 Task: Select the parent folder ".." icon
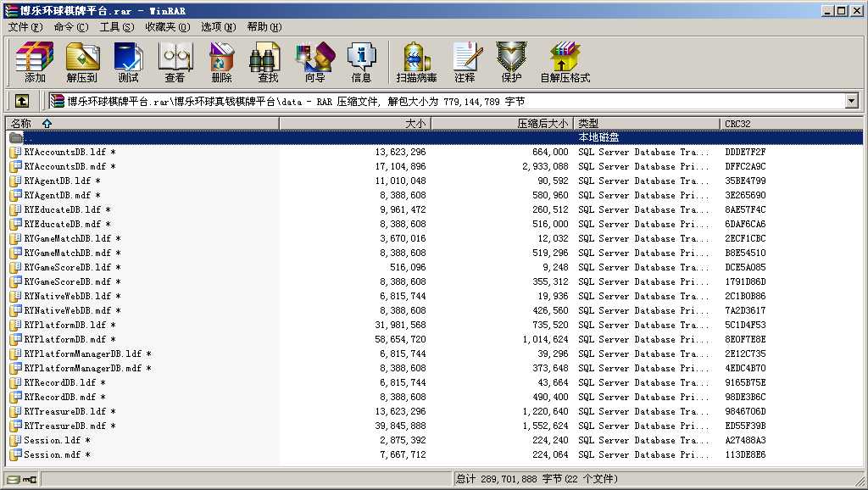tap(15, 137)
